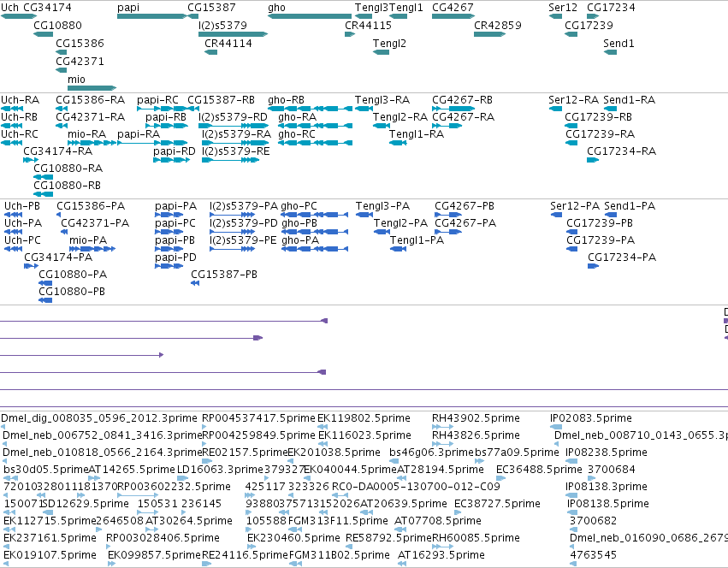Screen dimensions: 728x568
Task: Click EST EC38727.5prime
Action: pyautogui.click(x=497, y=504)
